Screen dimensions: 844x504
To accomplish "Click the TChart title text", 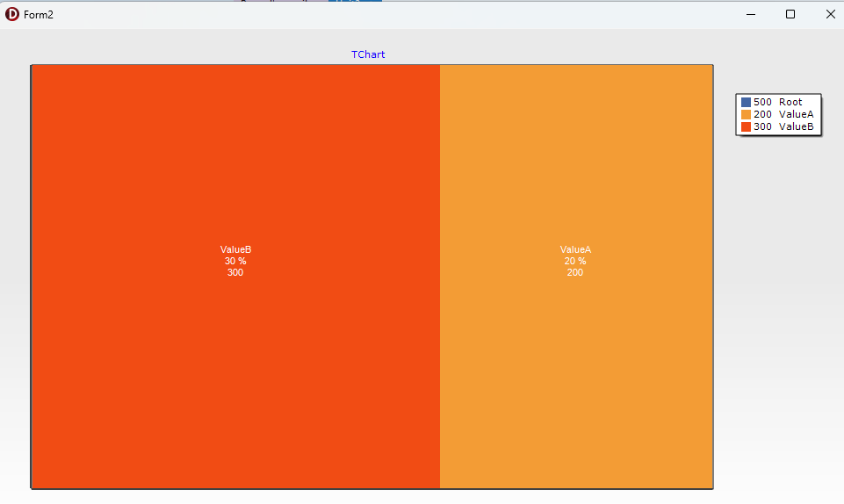I will (x=368, y=54).
